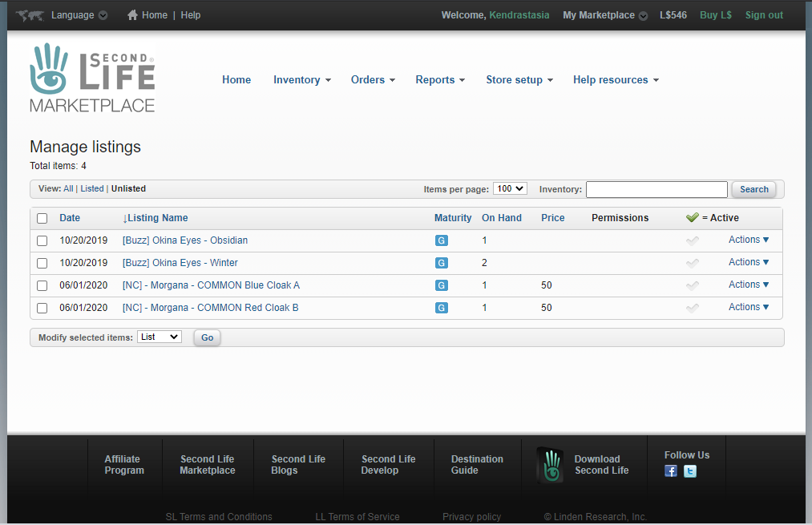Open the Second Life Marketplace footer link
Screen dimensions: 812x525
(207, 464)
